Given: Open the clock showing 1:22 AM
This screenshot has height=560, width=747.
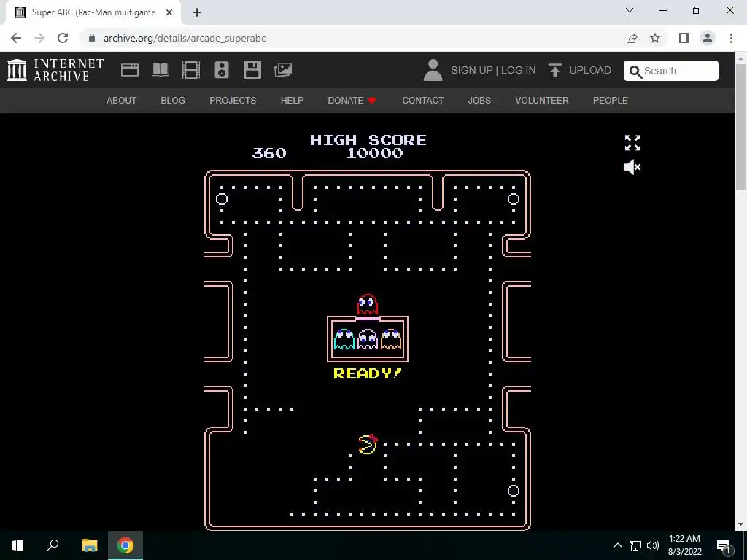Looking at the screenshot, I should (684, 545).
